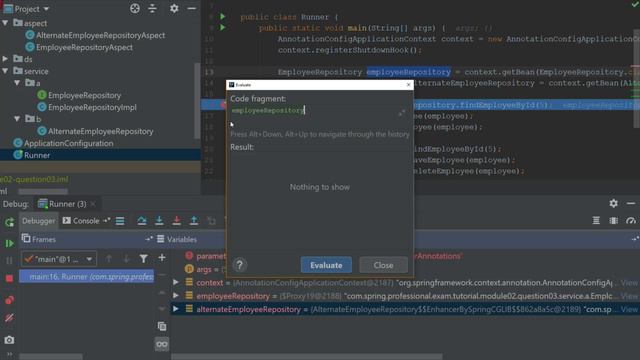This screenshot has height=360, width=640.
Task: Click the restore layout icon in debug toolbar
Action: click(x=596, y=221)
